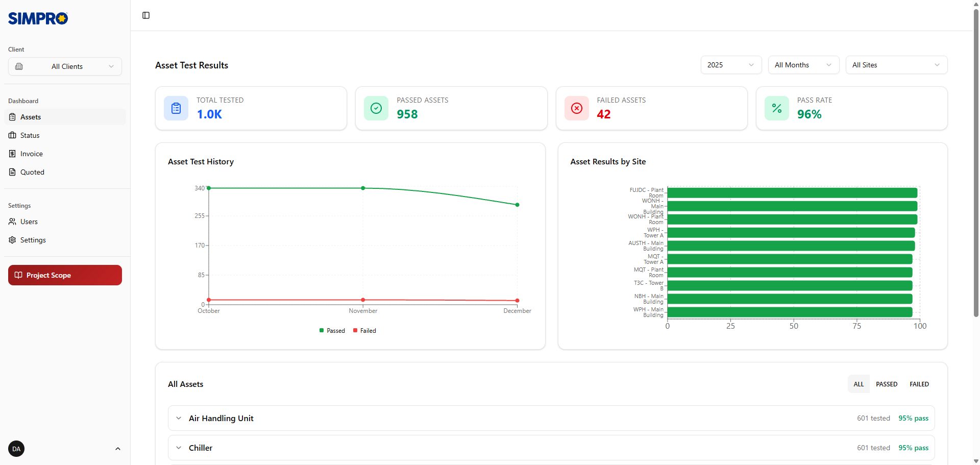Click the Settings gear icon in sidebar

pyautogui.click(x=13, y=240)
